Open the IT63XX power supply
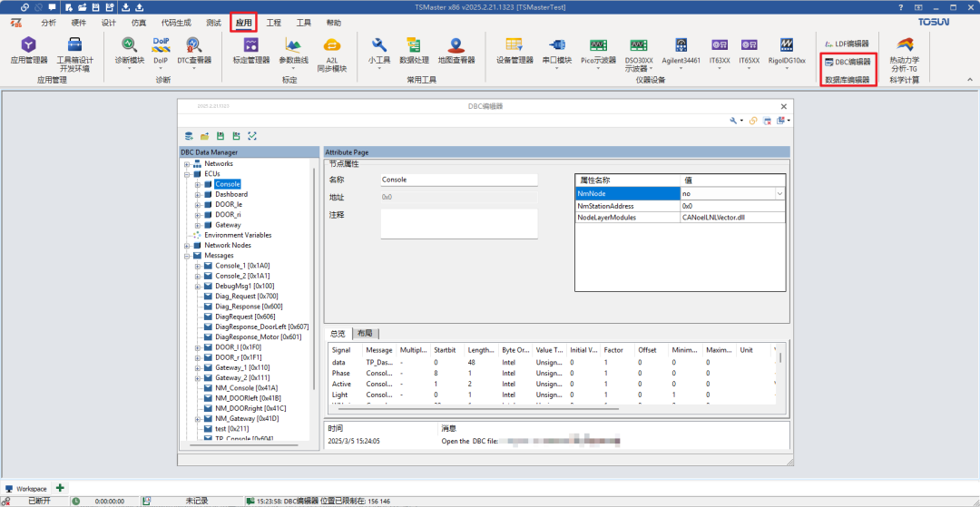Image resolution: width=980 pixels, height=507 pixels. (x=720, y=50)
